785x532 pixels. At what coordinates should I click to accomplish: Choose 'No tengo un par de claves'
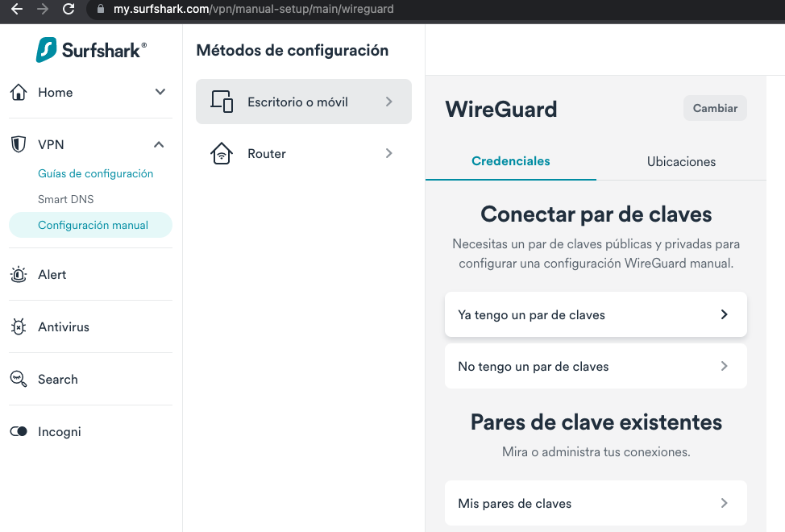(596, 367)
